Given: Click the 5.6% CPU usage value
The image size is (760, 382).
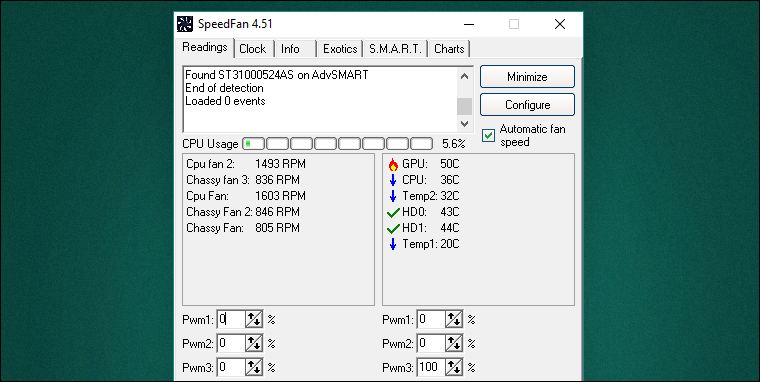Looking at the screenshot, I should (x=454, y=144).
